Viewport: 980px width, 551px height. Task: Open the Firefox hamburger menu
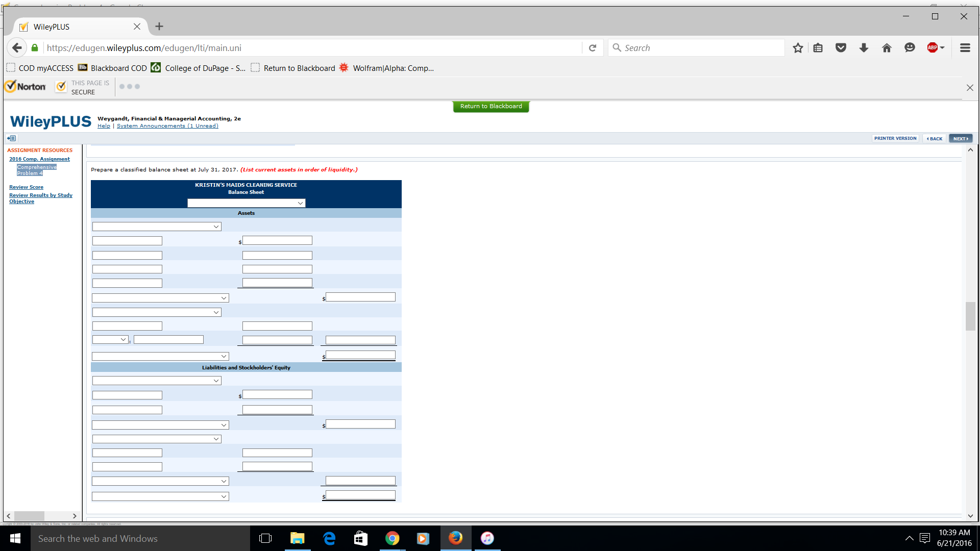click(965, 48)
